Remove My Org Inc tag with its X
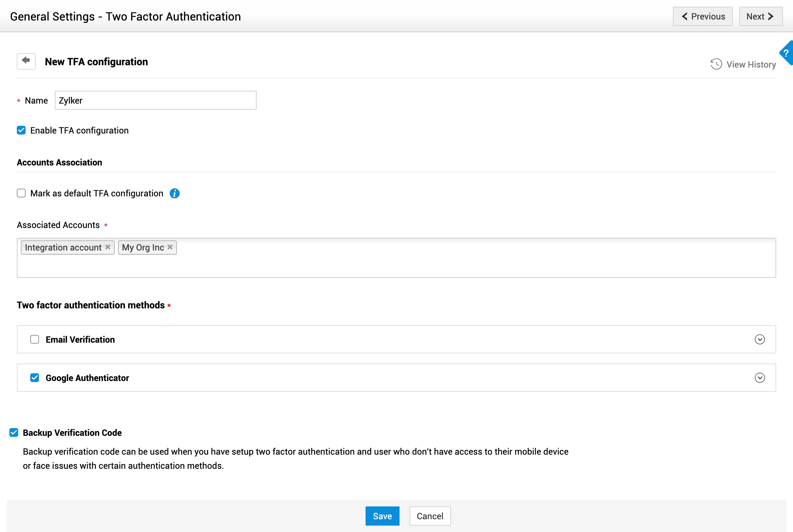Image resolution: width=793 pixels, height=532 pixels. [170, 248]
